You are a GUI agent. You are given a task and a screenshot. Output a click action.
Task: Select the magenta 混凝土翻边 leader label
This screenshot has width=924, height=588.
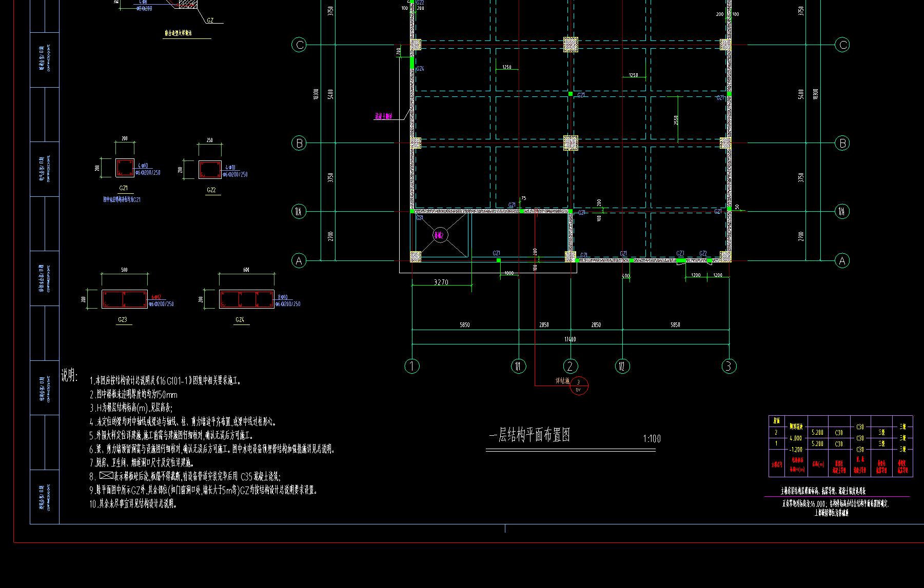(383, 116)
